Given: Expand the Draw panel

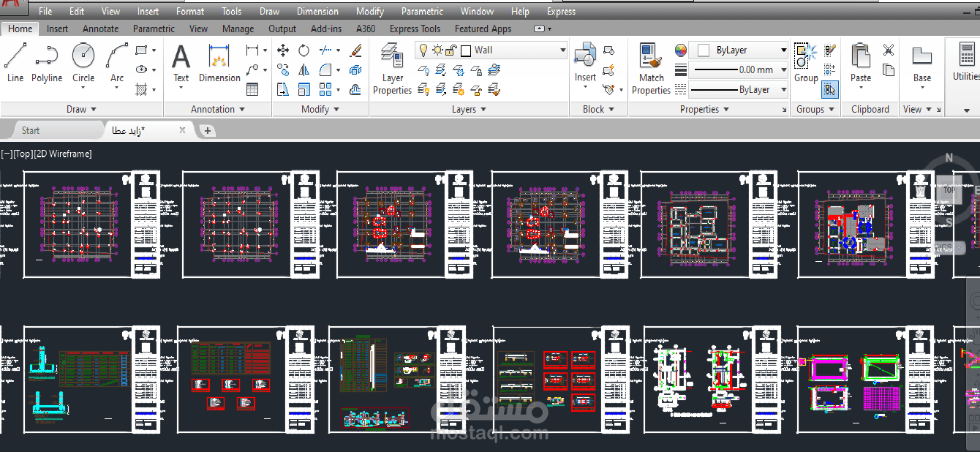Looking at the screenshot, I should pyautogui.click(x=81, y=109).
